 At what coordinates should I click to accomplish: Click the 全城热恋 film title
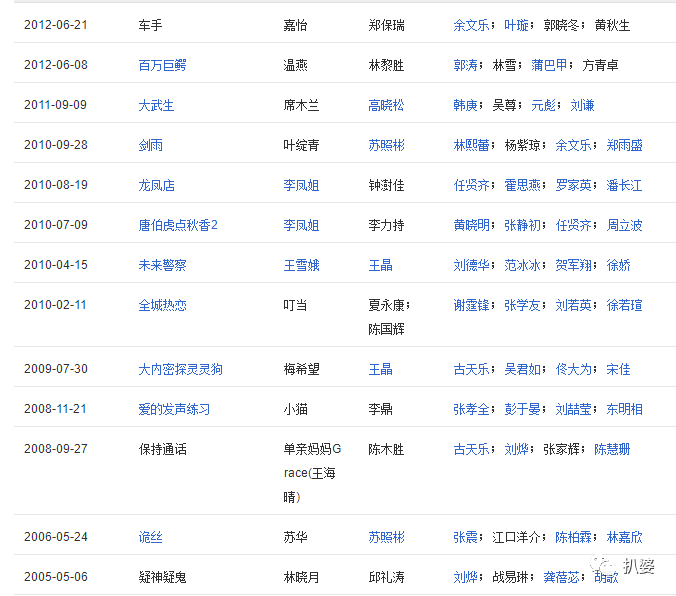click(162, 305)
